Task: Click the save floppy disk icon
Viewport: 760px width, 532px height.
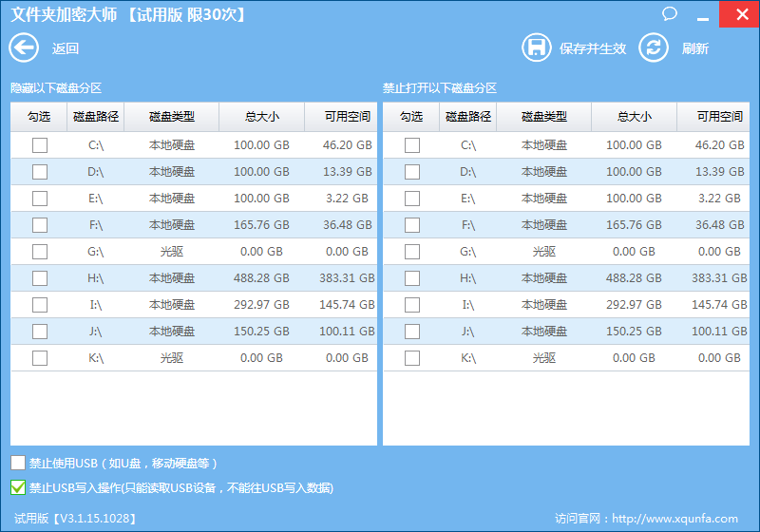Action: pos(536,47)
